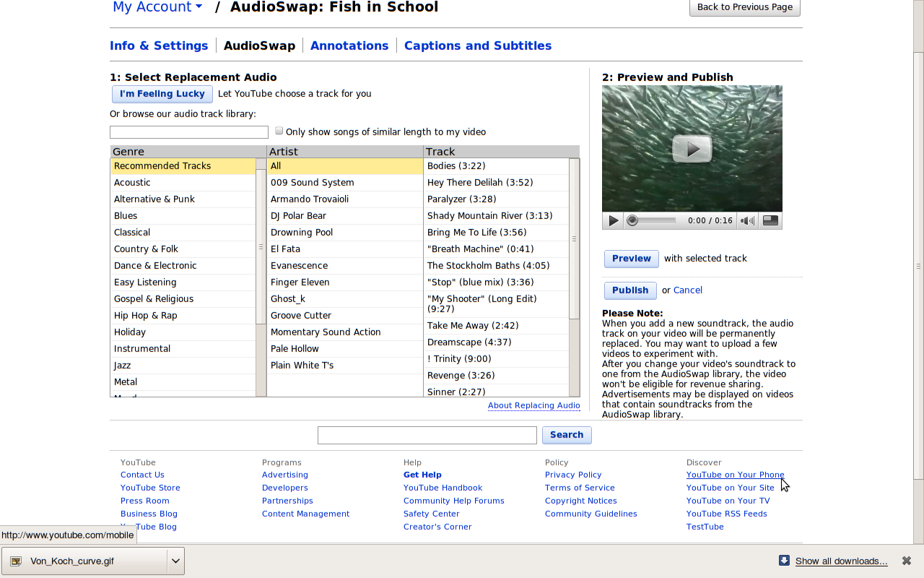
Task: Enable only show songs of similar length
Action: tap(279, 131)
